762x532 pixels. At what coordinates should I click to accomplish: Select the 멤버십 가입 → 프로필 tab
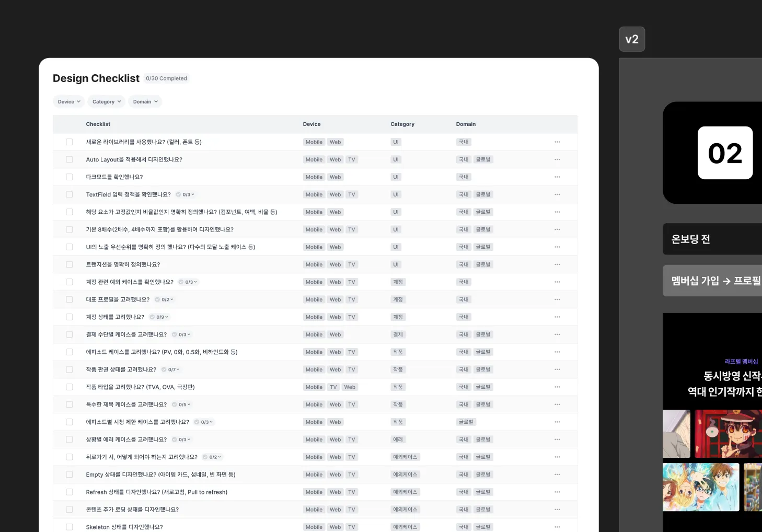click(x=715, y=281)
